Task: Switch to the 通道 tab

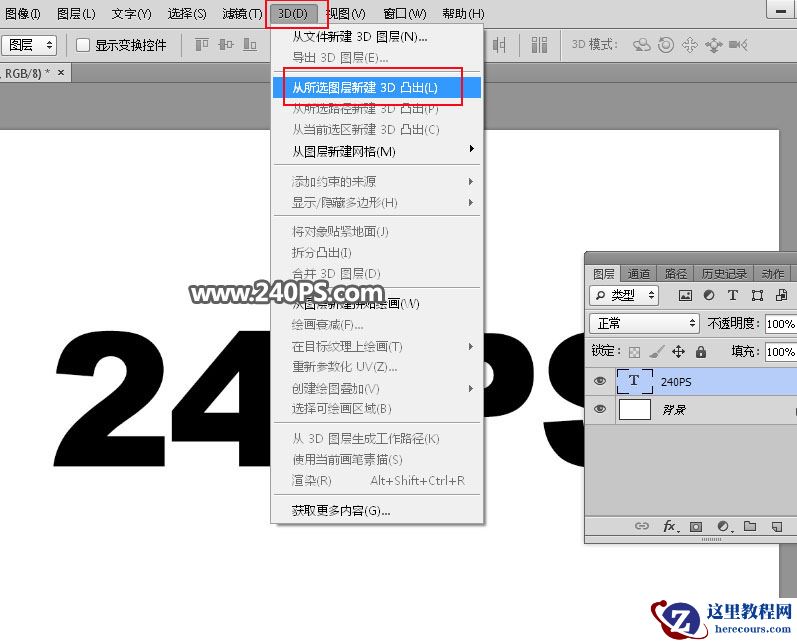Action: click(638, 274)
